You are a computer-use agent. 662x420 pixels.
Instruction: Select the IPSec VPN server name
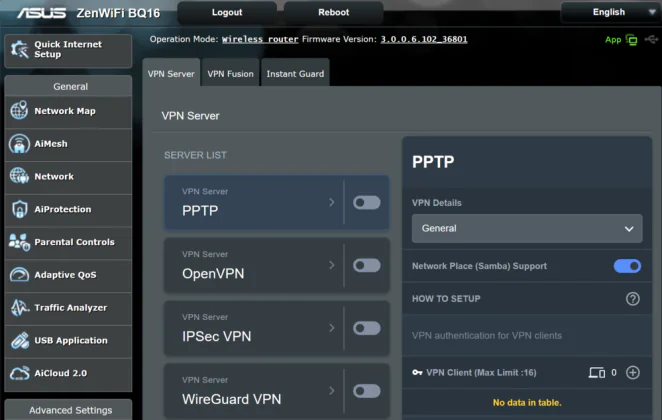click(217, 336)
